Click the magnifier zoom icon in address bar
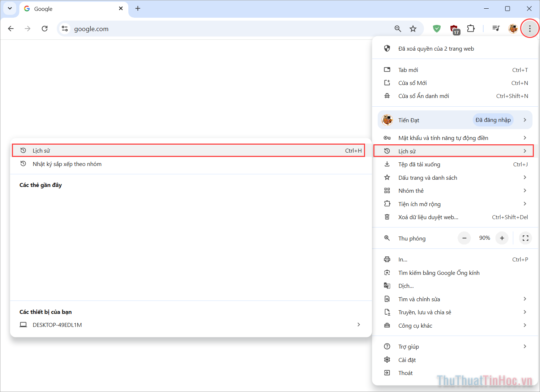 pos(398,29)
